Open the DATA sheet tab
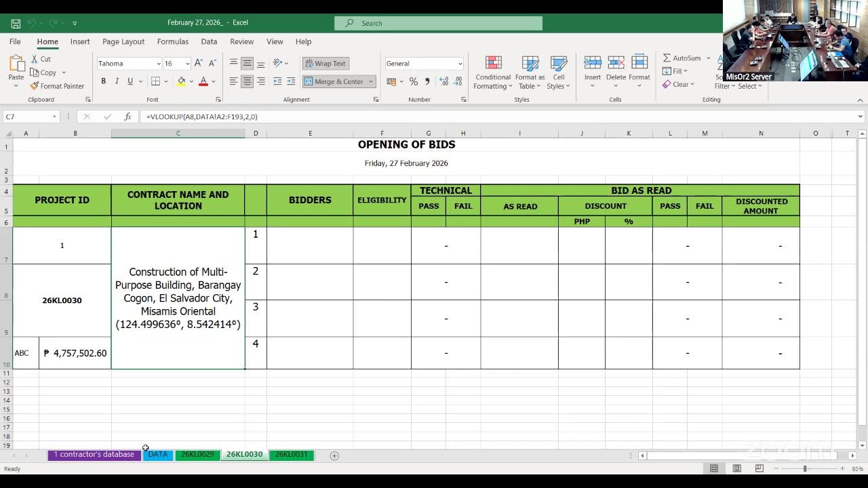The height and width of the screenshot is (488, 868). [158, 455]
